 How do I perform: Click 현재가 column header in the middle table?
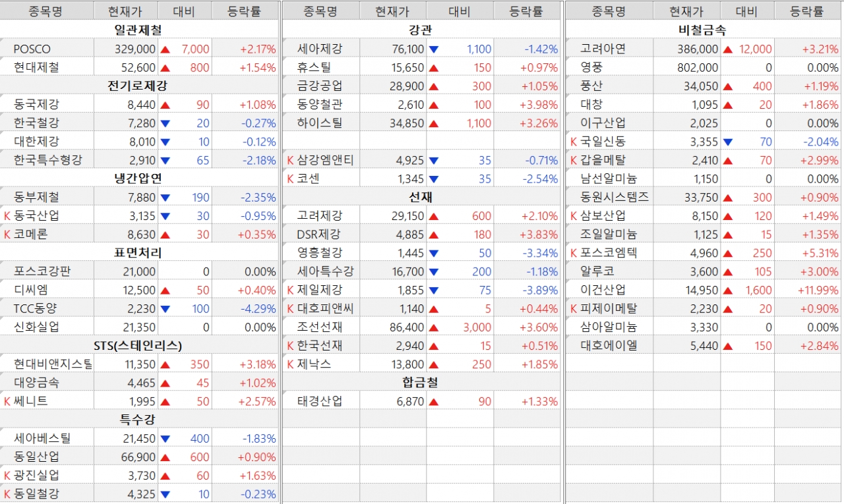point(392,11)
